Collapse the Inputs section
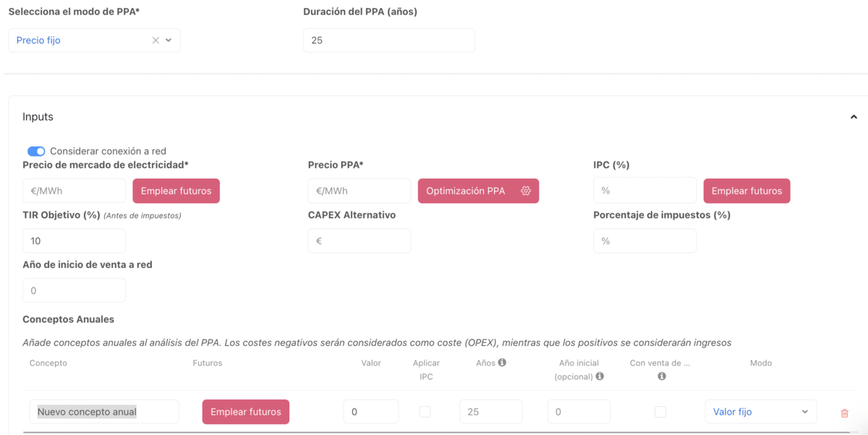This screenshot has height=435, width=868. (x=854, y=117)
